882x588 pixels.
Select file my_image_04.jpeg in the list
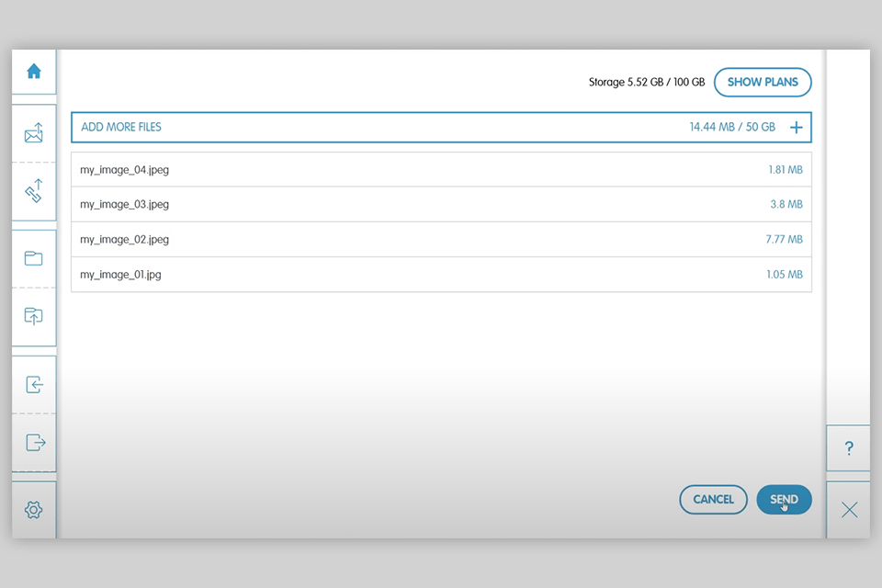click(x=125, y=170)
